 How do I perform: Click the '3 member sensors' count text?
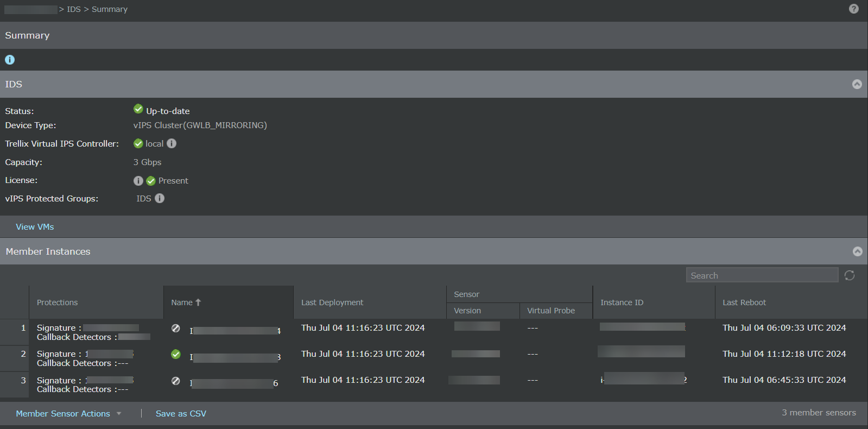point(819,413)
